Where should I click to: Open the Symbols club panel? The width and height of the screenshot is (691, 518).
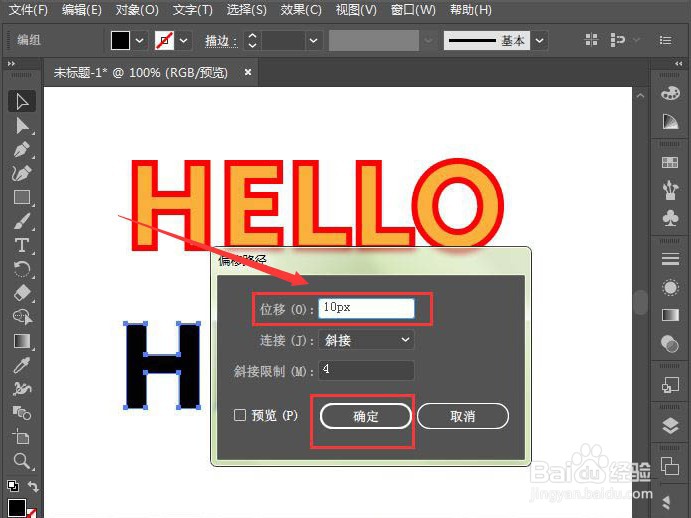(x=670, y=218)
